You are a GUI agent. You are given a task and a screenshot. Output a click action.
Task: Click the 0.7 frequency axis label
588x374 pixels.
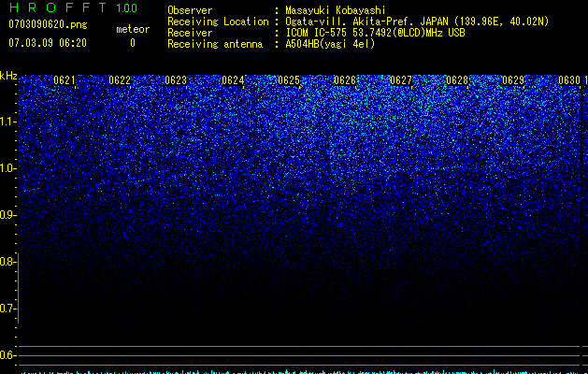7,309
